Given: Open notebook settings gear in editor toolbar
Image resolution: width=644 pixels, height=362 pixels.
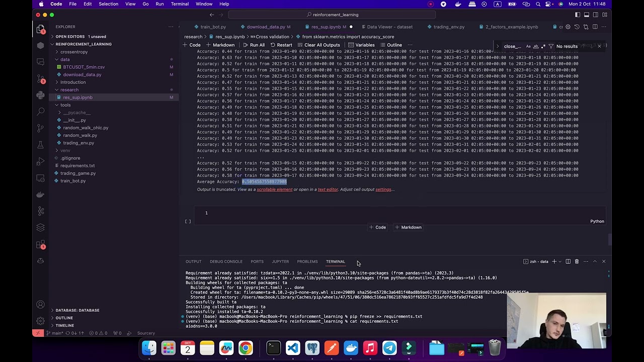Looking at the screenshot, I should click(x=568, y=27).
